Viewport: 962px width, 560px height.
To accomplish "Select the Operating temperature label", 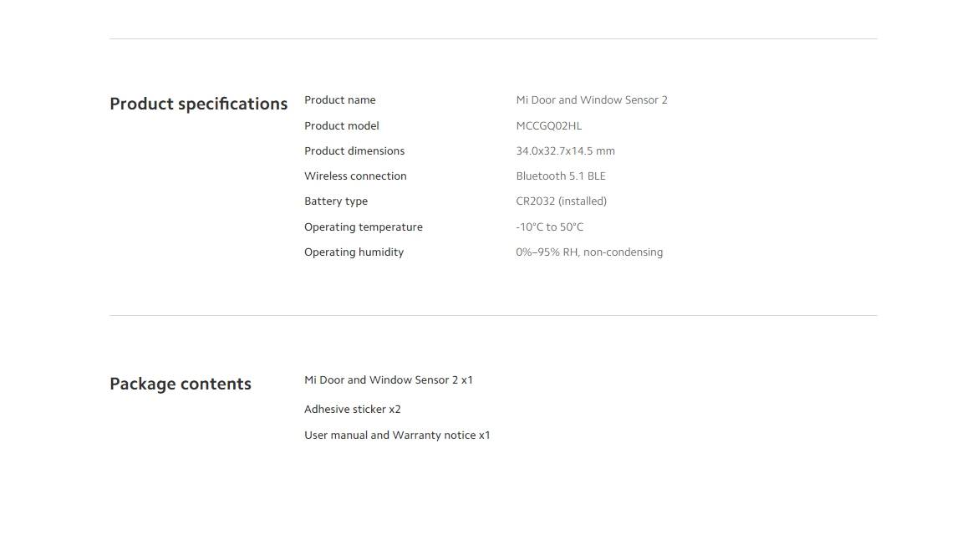I will 364,227.
